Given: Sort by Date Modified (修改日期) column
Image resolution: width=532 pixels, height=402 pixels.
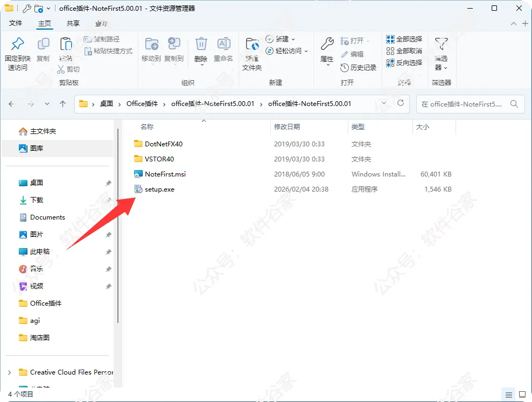Looking at the screenshot, I should point(287,127).
